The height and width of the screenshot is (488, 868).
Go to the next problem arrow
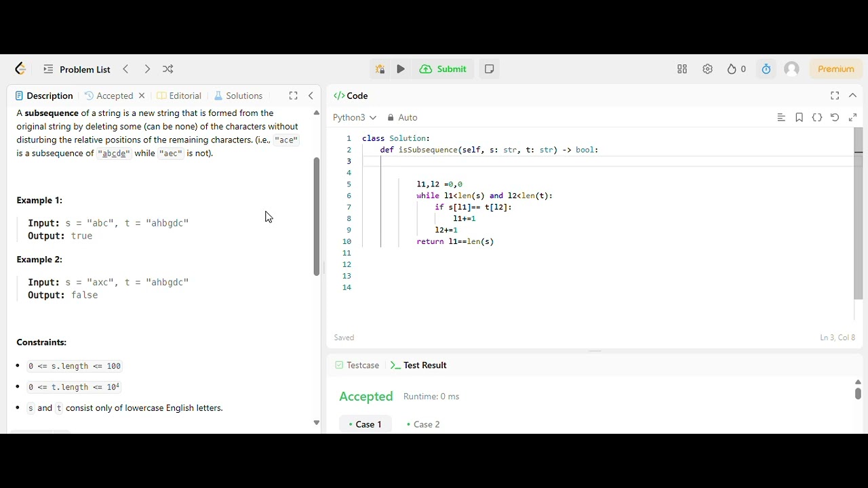pos(147,69)
